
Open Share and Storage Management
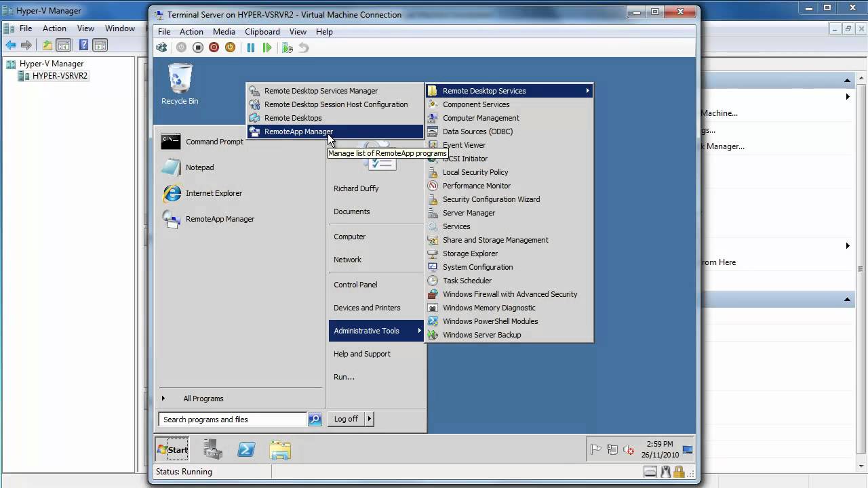coord(509,240)
